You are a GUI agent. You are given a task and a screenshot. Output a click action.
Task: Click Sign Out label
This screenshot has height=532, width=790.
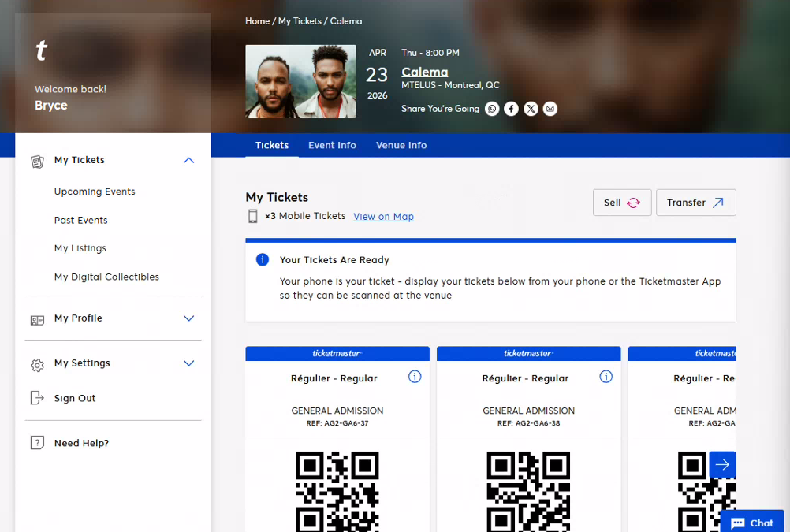tap(75, 399)
